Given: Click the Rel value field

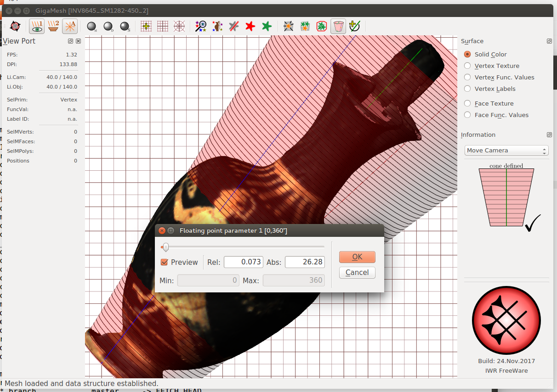Looking at the screenshot, I should (244, 262).
